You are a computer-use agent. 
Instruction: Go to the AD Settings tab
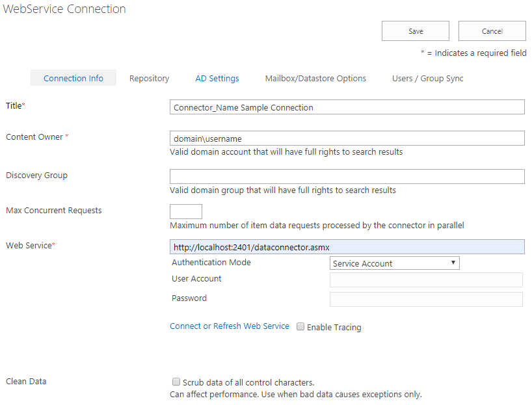pos(217,78)
